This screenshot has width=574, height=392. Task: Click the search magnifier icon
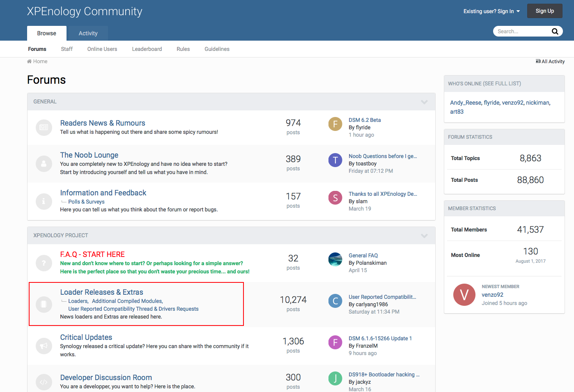click(x=555, y=31)
